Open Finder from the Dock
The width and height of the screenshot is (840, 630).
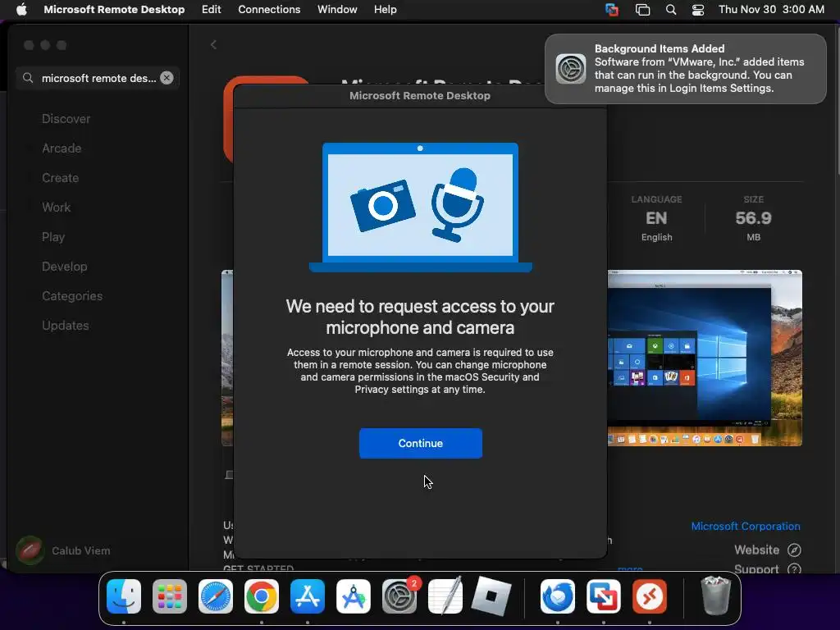click(x=124, y=596)
